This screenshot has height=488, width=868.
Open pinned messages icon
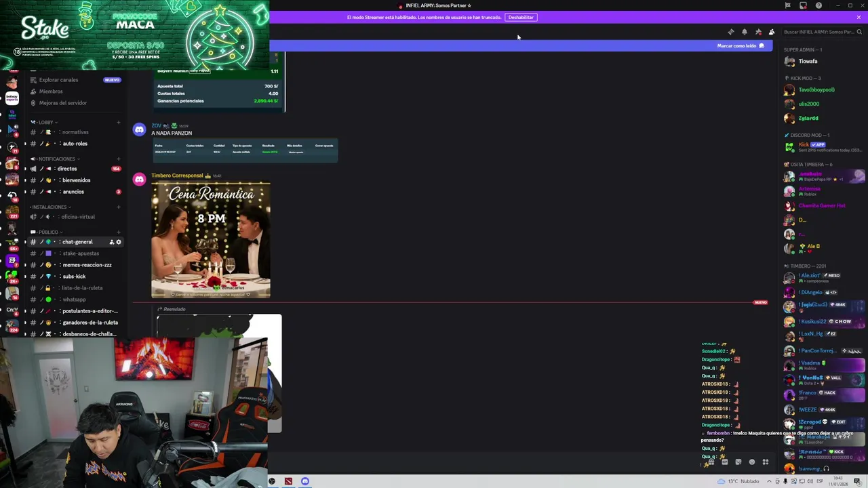(x=758, y=32)
